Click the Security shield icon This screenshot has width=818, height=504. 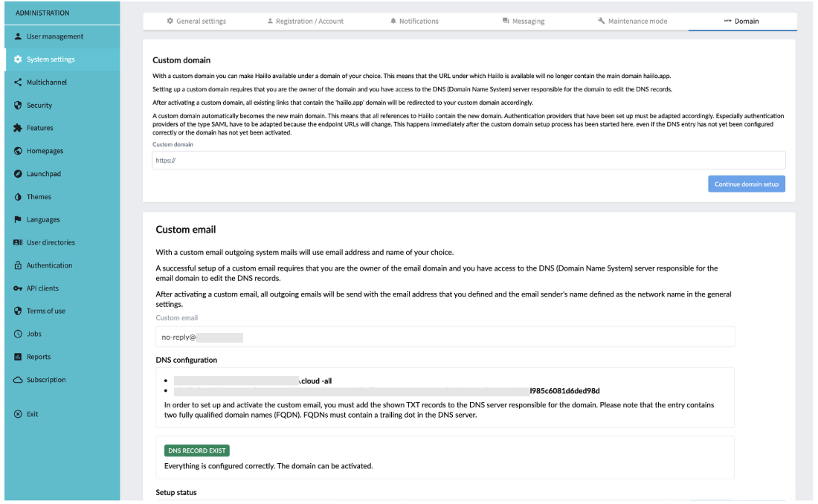pyautogui.click(x=18, y=106)
